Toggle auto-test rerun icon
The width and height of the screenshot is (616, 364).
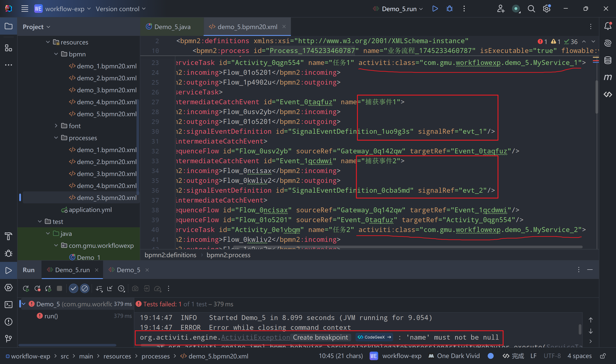[x=48, y=288]
